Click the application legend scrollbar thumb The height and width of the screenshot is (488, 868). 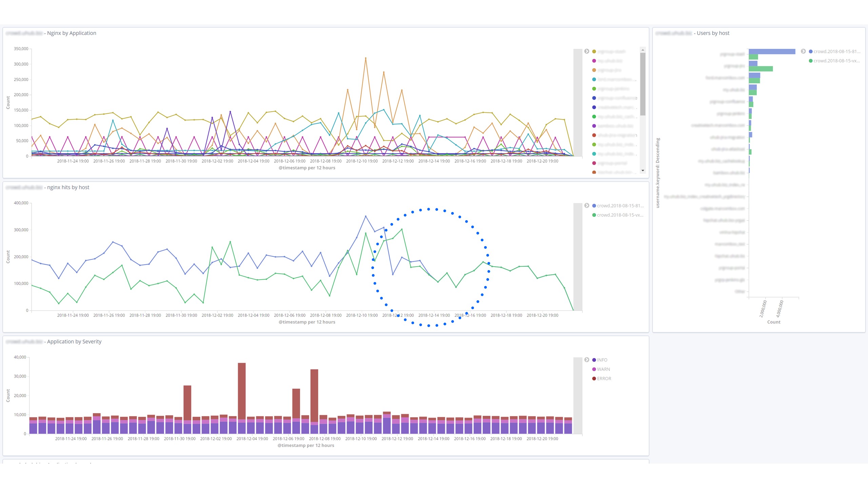click(x=643, y=84)
